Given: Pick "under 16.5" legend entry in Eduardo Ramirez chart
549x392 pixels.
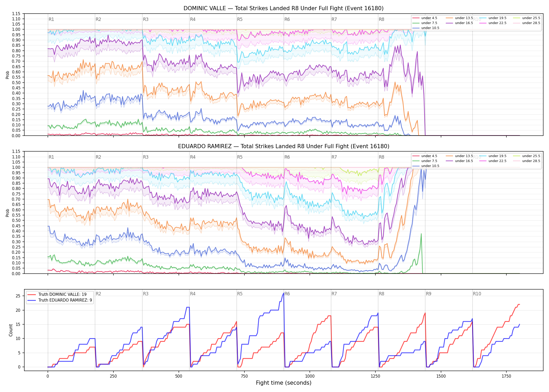Looking at the screenshot, I should coord(459,161).
